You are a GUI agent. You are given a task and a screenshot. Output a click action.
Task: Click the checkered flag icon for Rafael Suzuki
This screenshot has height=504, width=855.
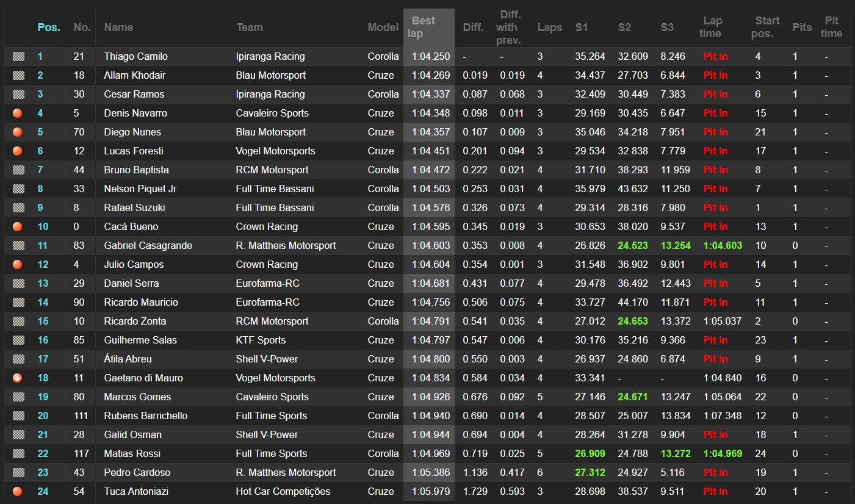(x=18, y=207)
